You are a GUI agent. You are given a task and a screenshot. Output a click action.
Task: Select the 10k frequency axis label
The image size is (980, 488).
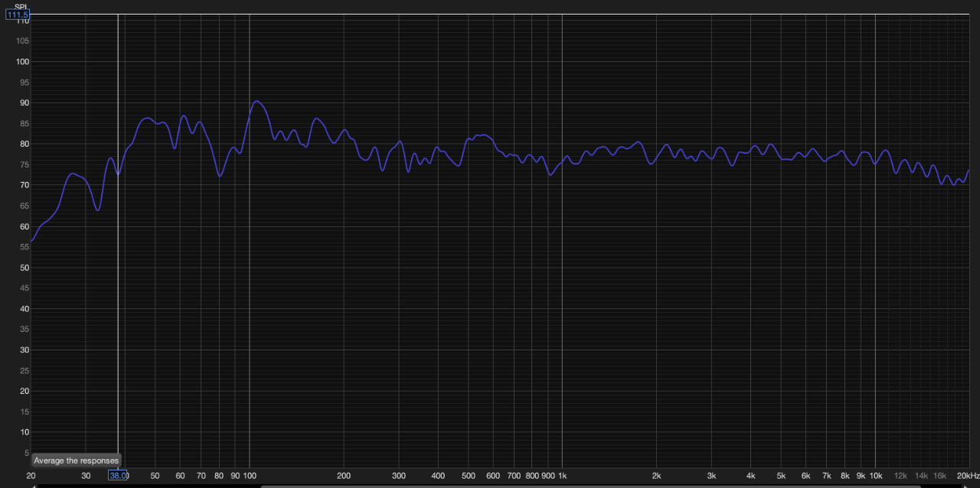point(875,476)
